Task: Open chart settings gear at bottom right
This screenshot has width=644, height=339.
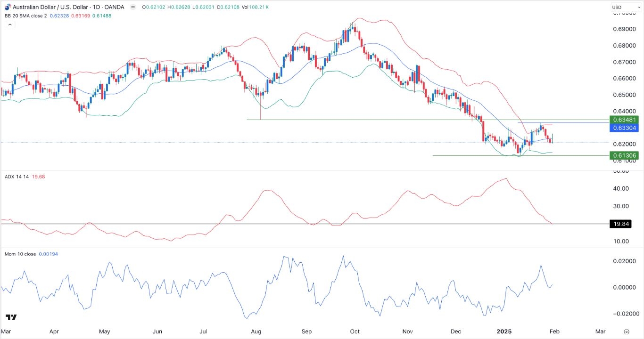Action: pyautogui.click(x=626, y=331)
